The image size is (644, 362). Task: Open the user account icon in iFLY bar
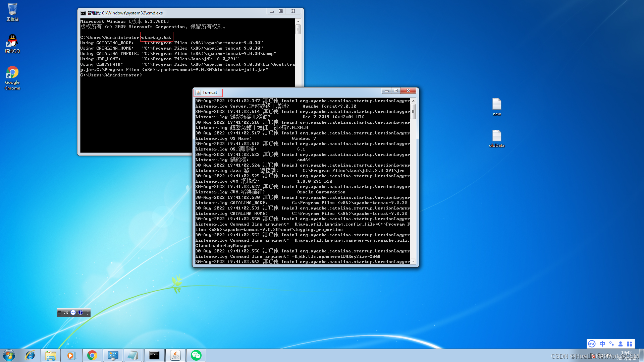pos(621,344)
